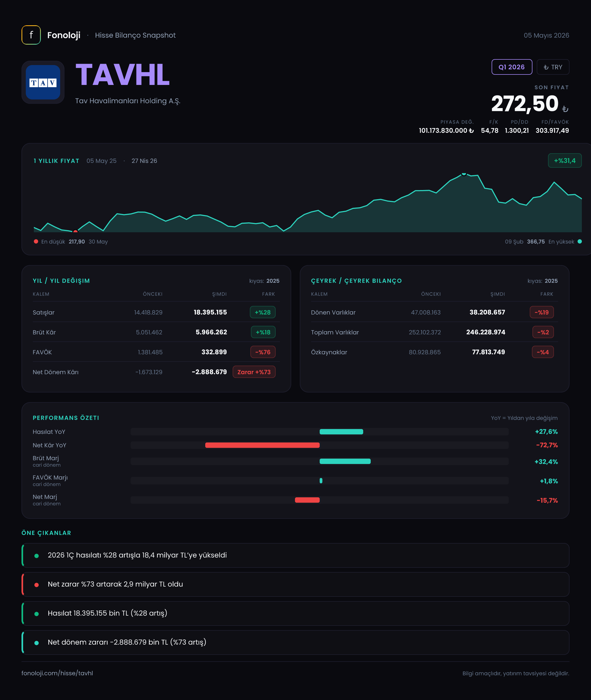Click the PD/DD value 1.300,21
Image resolution: width=591 pixels, height=700 pixels.
[517, 130]
